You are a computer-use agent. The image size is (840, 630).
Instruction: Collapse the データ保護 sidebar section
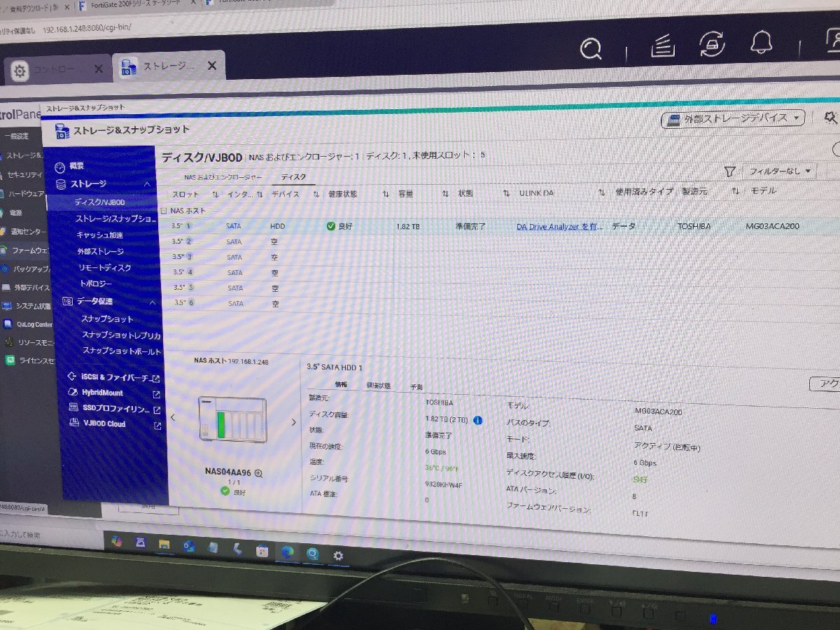pos(153,302)
